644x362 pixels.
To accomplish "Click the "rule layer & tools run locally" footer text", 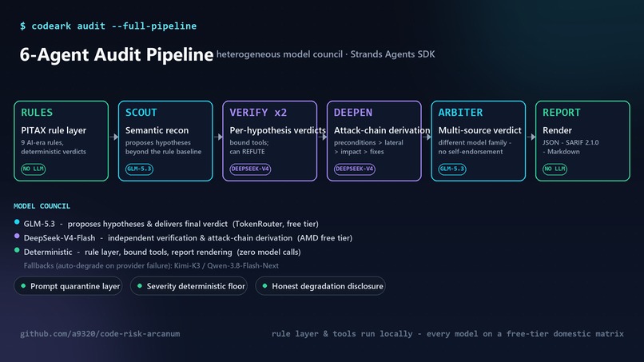I will 447,334.
